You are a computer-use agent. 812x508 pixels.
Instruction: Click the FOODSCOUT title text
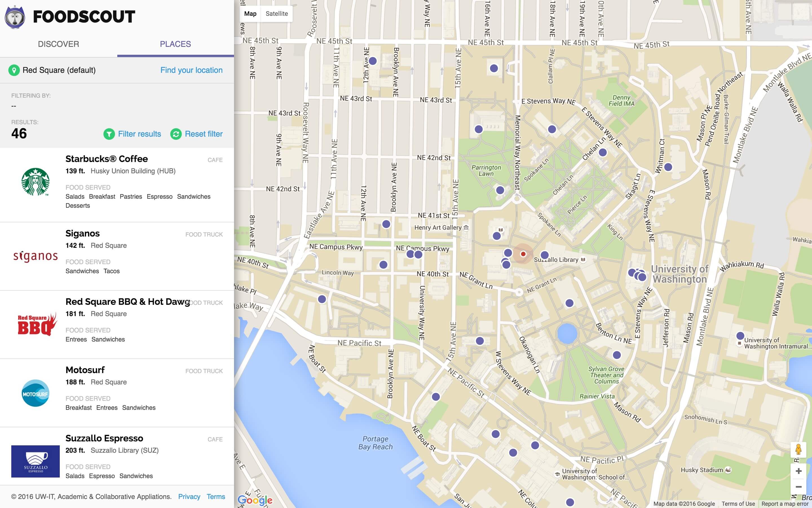tap(84, 17)
